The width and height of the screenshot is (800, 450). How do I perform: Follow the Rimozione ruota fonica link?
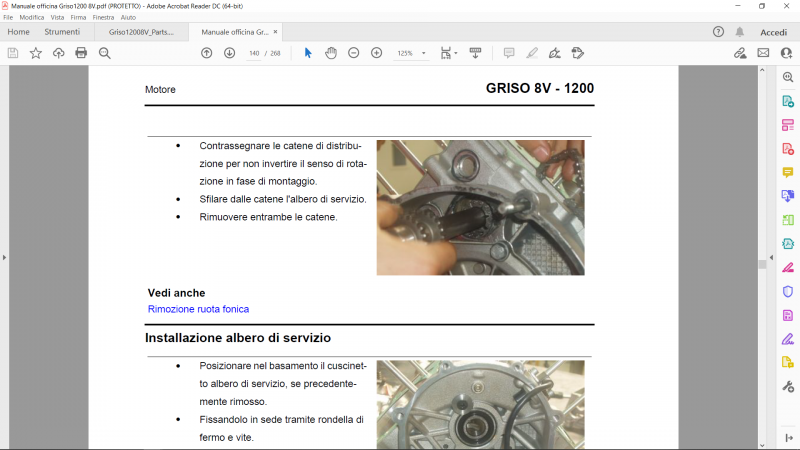pos(198,309)
